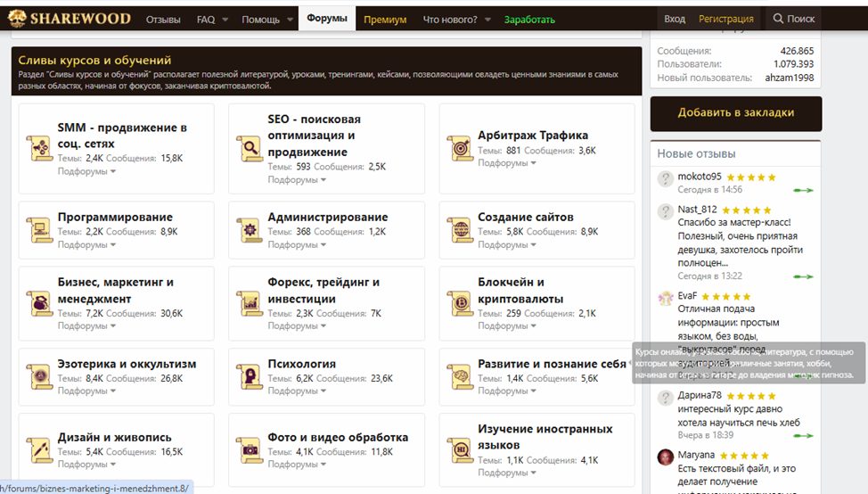Expand Подфорумы under Бизнес, маркетинг
868x494 pixels.
(86, 326)
